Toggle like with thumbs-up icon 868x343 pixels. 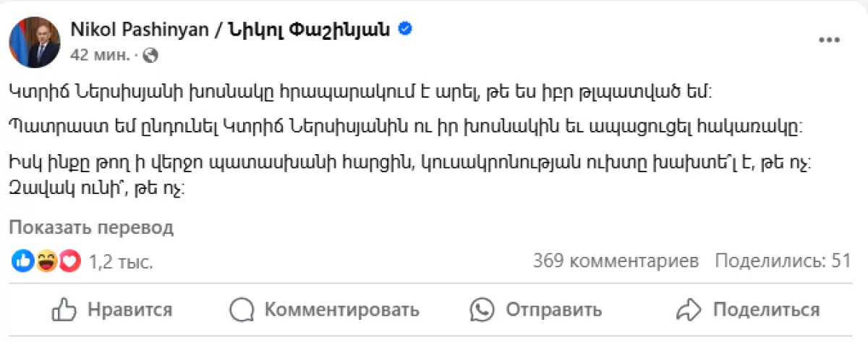(x=64, y=310)
